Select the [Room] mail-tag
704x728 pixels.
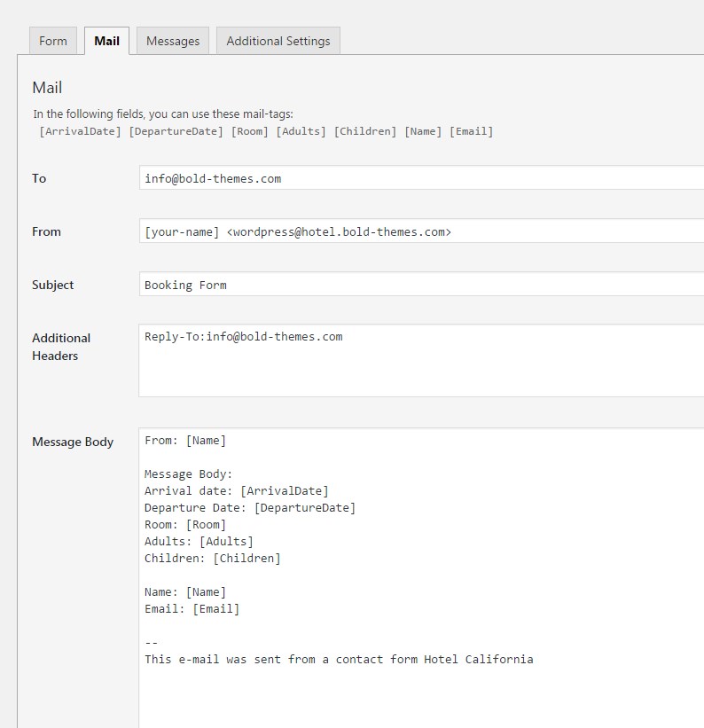(x=250, y=131)
